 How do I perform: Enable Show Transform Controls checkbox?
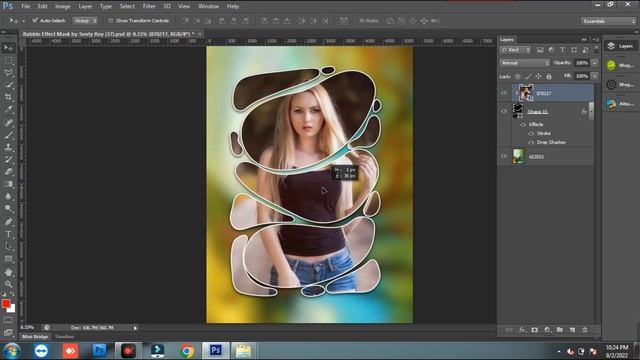click(x=110, y=20)
